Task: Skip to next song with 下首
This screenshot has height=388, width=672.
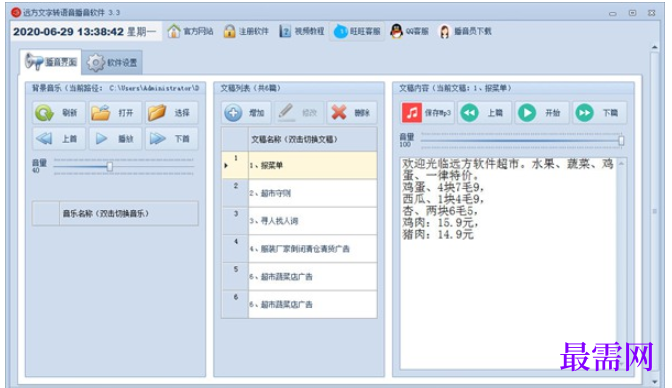Action: (x=171, y=138)
